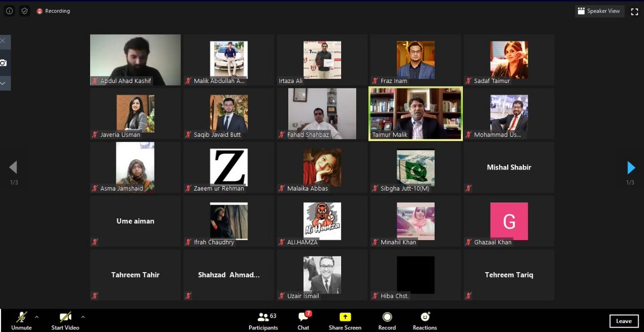Viewport: 644px width, 332px height.
Task: Open the Participants panel
Action: coord(263,321)
